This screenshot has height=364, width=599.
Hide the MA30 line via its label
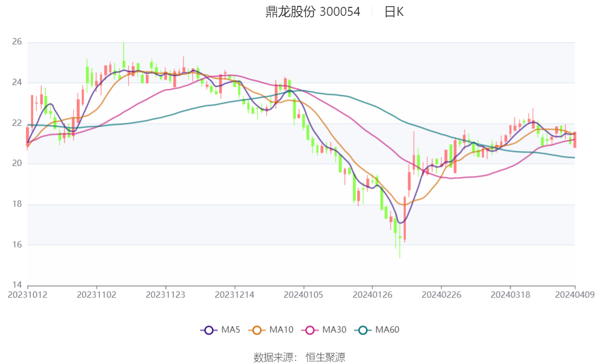[334, 330]
